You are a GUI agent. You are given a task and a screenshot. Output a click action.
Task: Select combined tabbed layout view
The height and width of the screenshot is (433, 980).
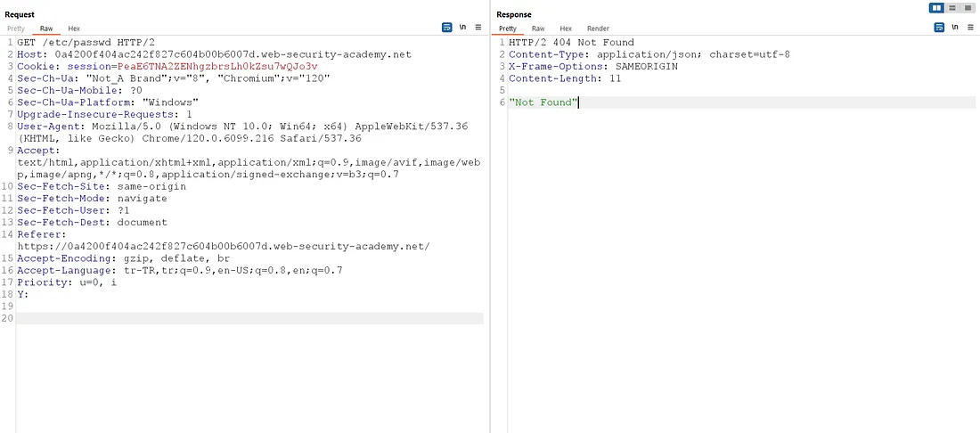(x=968, y=7)
